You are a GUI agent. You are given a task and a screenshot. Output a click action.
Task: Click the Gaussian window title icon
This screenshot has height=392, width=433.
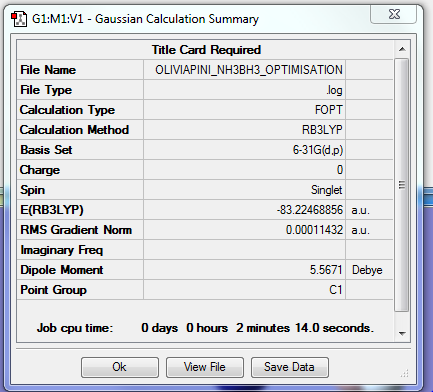coord(19,19)
